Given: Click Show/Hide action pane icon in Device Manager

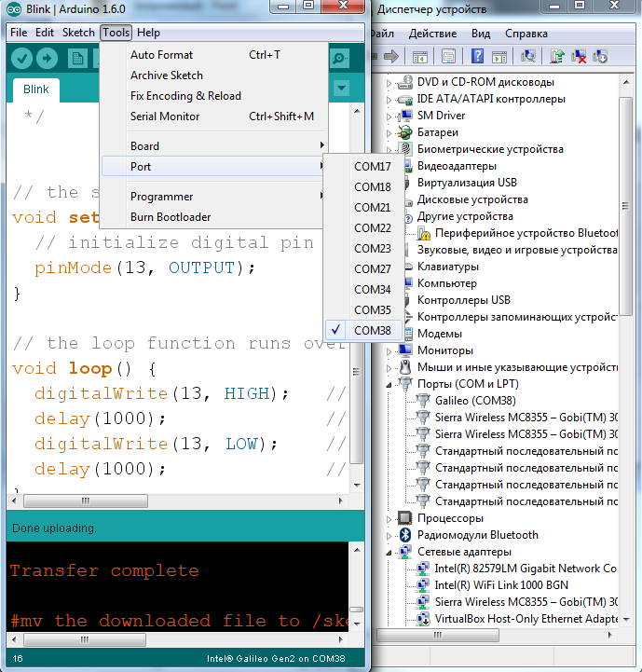Looking at the screenshot, I should (499, 56).
